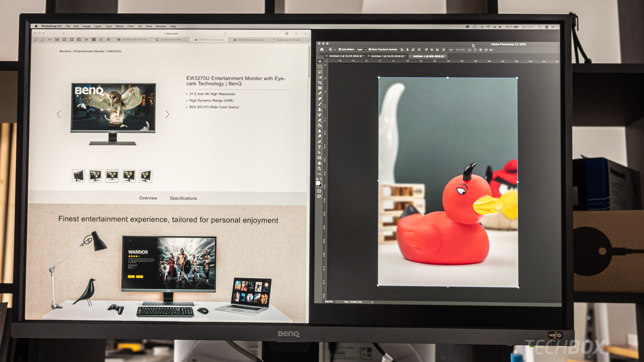Image resolution: width=644 pixels, height=362 pixels.
Task: Open the Move tool preset picker arrow
Action: pos(335,50)
